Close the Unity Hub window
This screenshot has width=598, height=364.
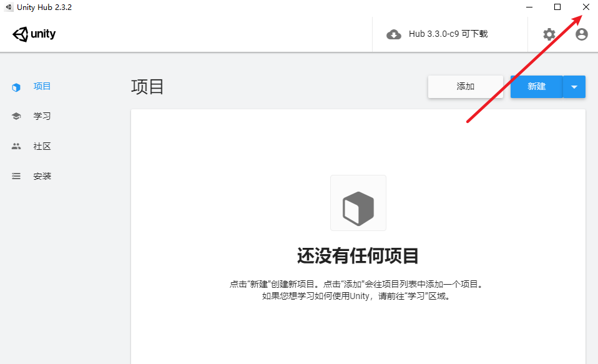(586, 7)
